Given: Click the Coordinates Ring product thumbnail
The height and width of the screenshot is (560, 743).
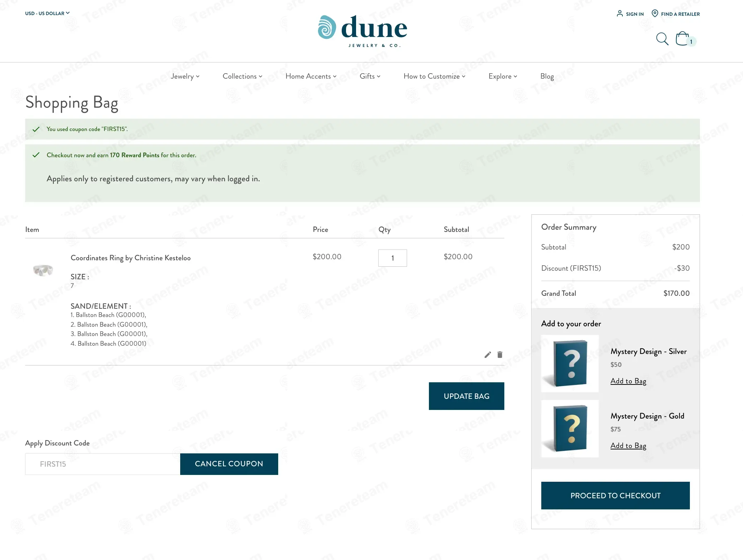Looking at the screenshot, I should tap(43, 270).
